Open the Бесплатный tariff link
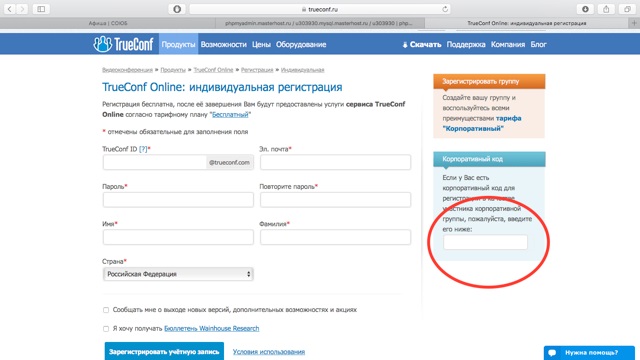 pyautogui.click(x=230, y=115)
